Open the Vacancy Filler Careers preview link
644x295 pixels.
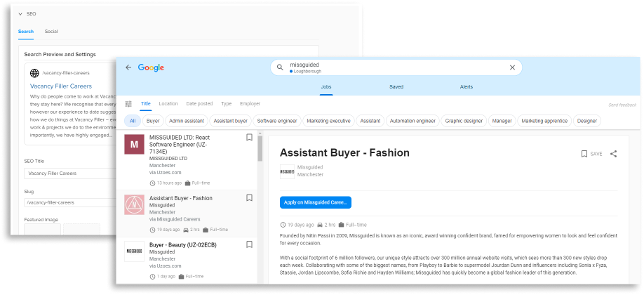61,86
